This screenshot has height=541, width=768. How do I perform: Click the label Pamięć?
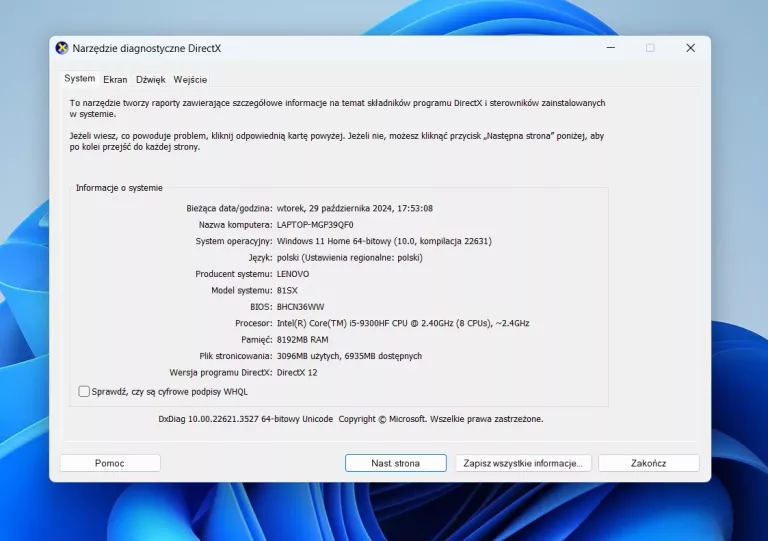[x=257, y=340]
